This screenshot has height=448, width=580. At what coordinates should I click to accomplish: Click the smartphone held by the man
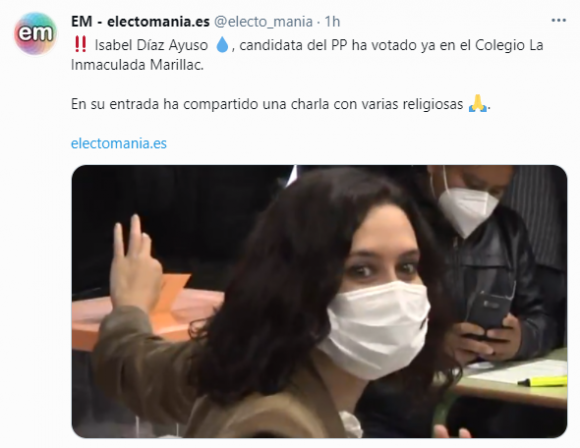click(x=489, y=310)
